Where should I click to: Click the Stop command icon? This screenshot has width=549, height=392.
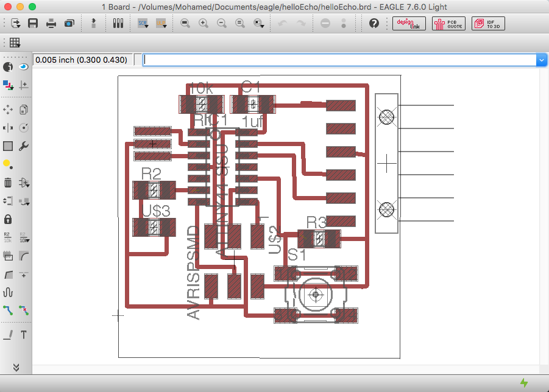click(325, 23)
